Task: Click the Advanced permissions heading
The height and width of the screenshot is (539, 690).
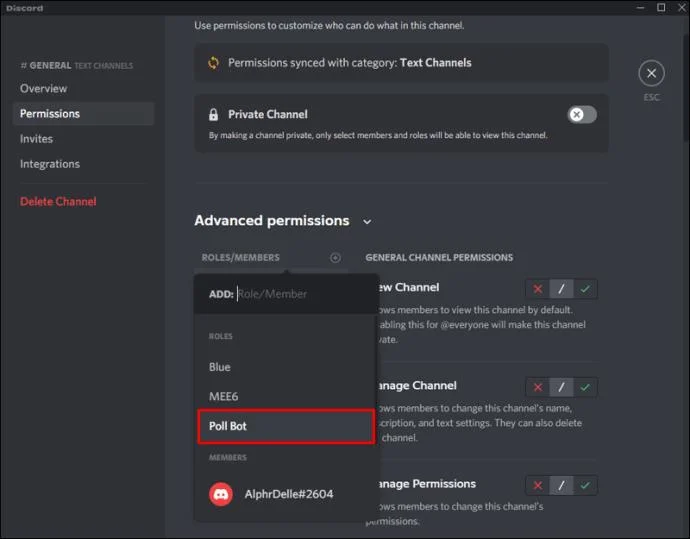Action: click(272, 220)
